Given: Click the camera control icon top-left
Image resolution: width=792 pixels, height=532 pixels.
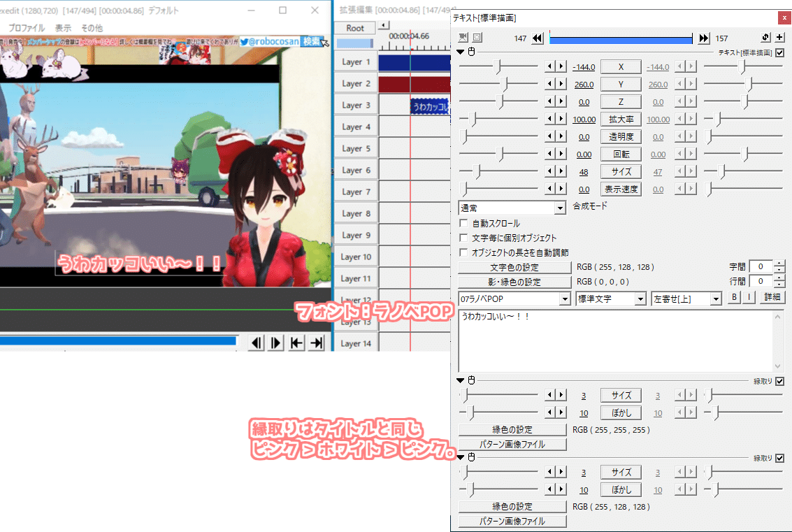Looking at the screenshot, I should coord(463,37).
